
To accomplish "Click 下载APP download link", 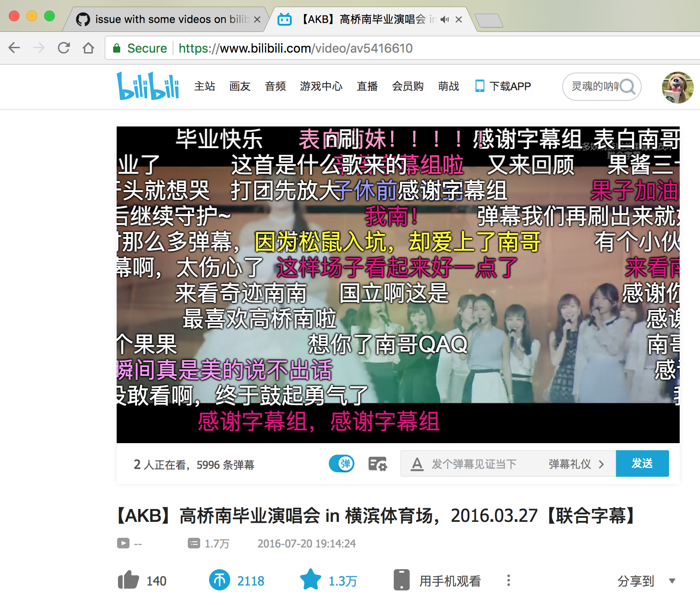I will click(510, 86).
